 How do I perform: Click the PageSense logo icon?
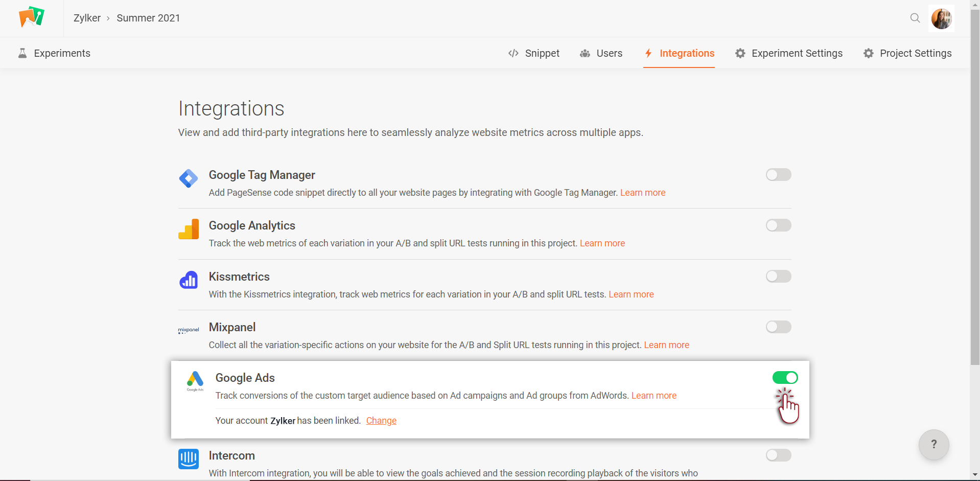tap(32, 17)
